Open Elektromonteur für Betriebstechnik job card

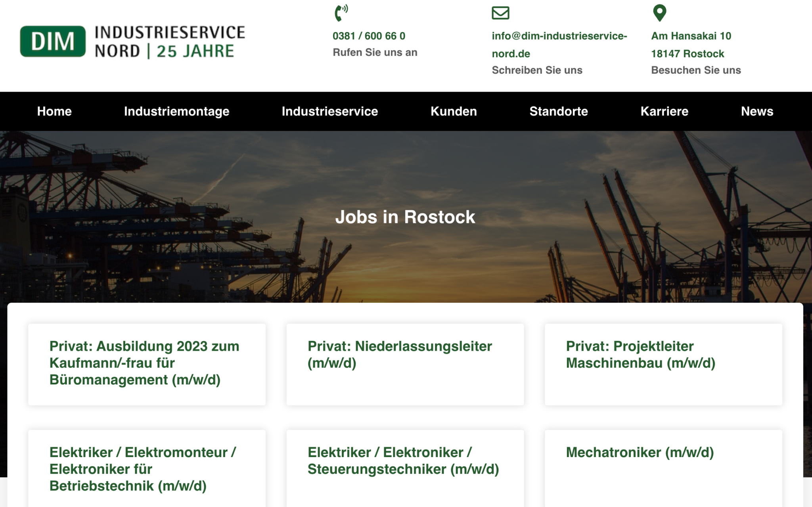pyautogui.click(x=143, y=469)
